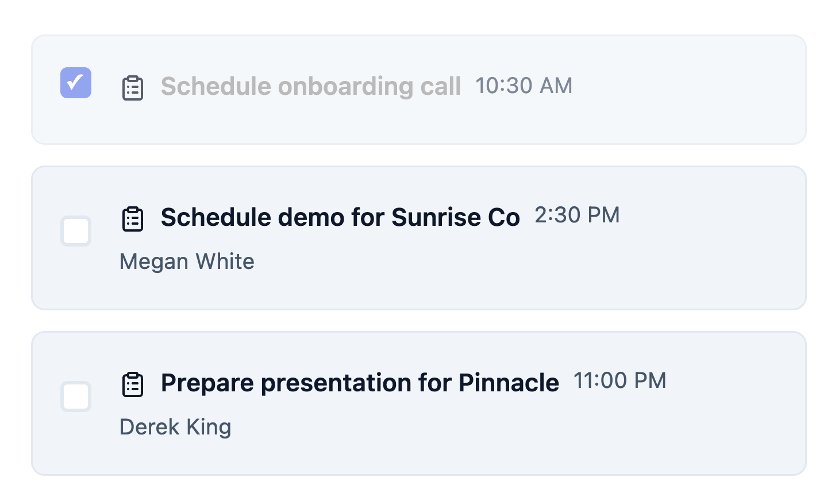Click clipboard icon next to Sunrise Co demo

tap(133, 219)
